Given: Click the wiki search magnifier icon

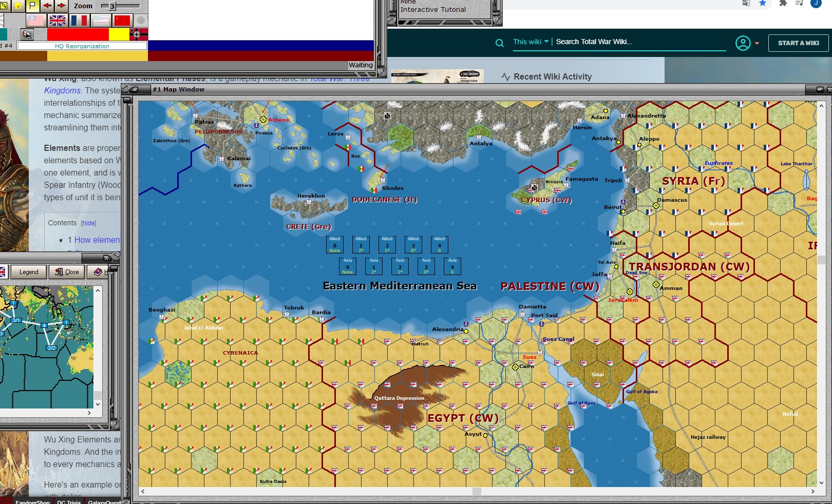Looking at the screenshot, I should tap(499, 43).
